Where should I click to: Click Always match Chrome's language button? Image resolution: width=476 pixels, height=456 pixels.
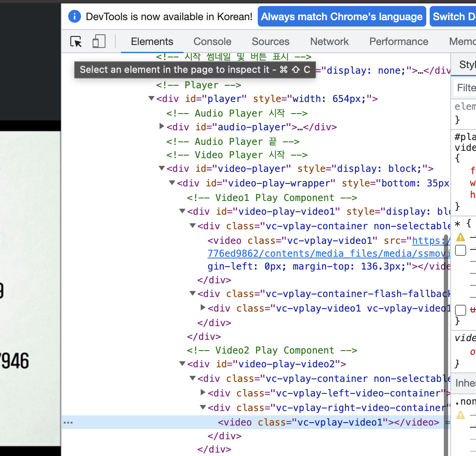point(342,16)
